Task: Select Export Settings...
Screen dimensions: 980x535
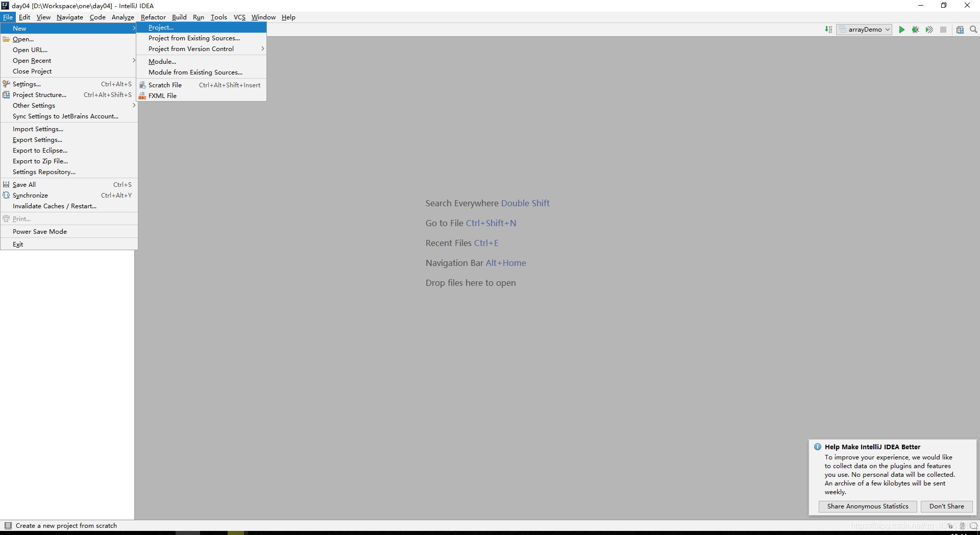Action: pyautogui.click(x=69, y=139)
